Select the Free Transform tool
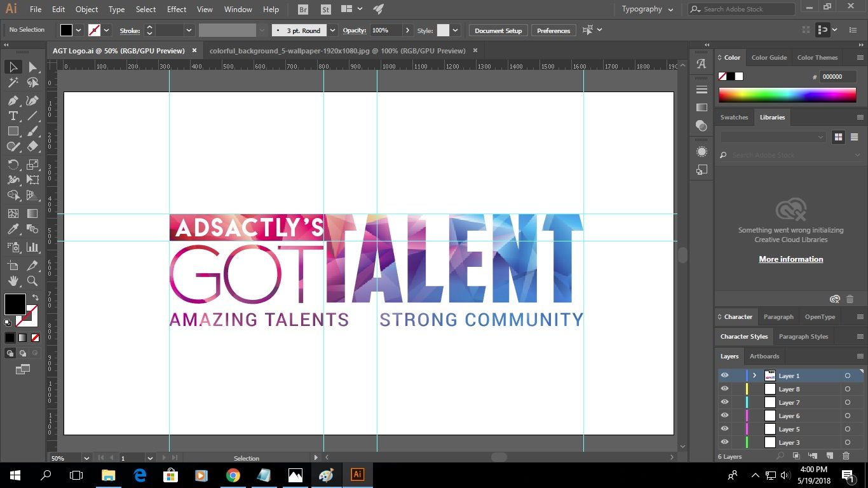The height and width of the screenshot is (488, 868). click(x=32, y=180)
